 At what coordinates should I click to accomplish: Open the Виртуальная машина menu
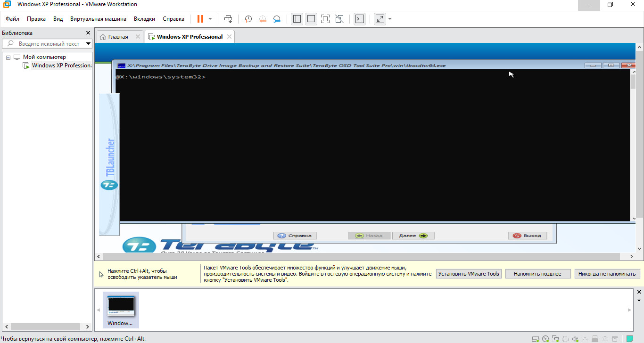[x=98, y=19]
